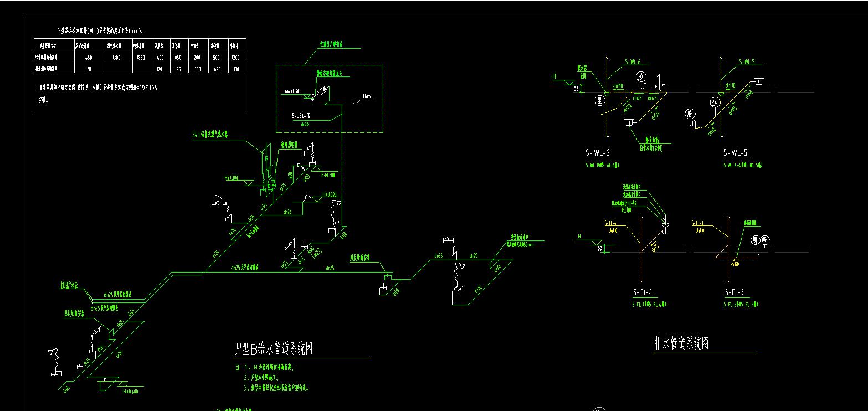
Task: Click the table cell value 625
Action: click(216, 69)
